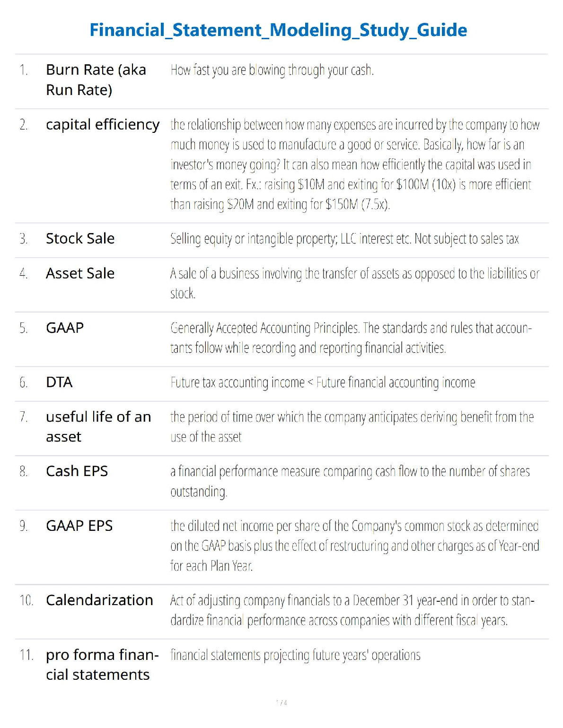Image resolution: width=563 pixels, height=728 pixels.
Task: Click the Calendarization definition about December 31 year-end
Action: tap(352, 610)
